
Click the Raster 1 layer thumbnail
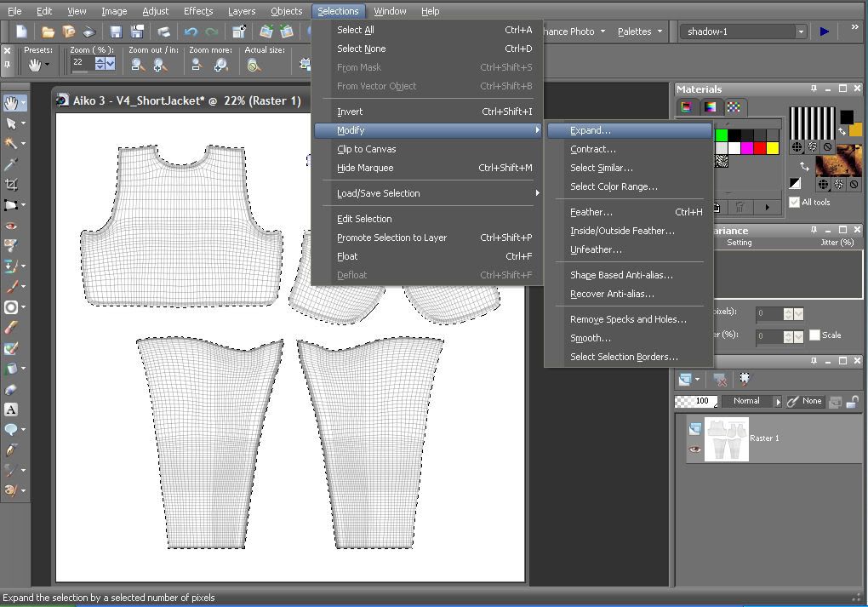pos(727,439)
